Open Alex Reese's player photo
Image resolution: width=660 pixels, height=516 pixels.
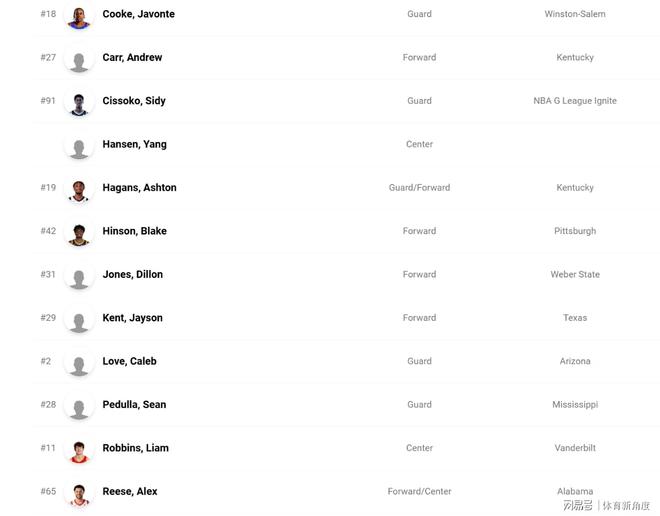tap(79, 491)
